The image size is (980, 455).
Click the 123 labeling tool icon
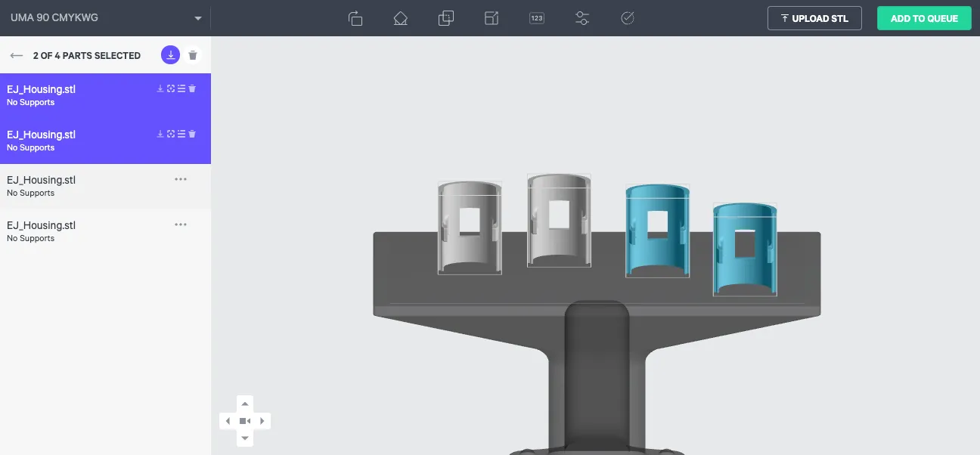pyautogui.click(x=537, y=18)
